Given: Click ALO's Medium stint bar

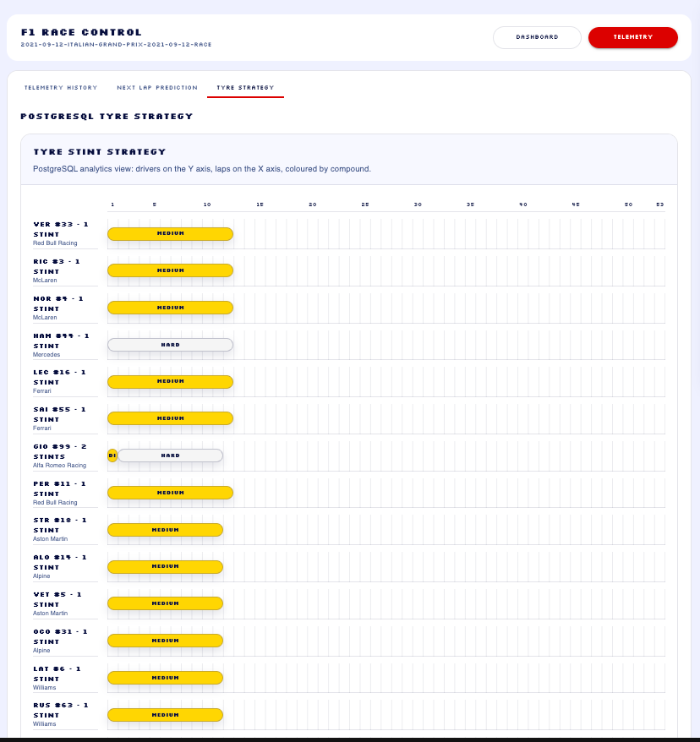Looking at the screenshot, I should pyautogui.click(x=165, y=566).
